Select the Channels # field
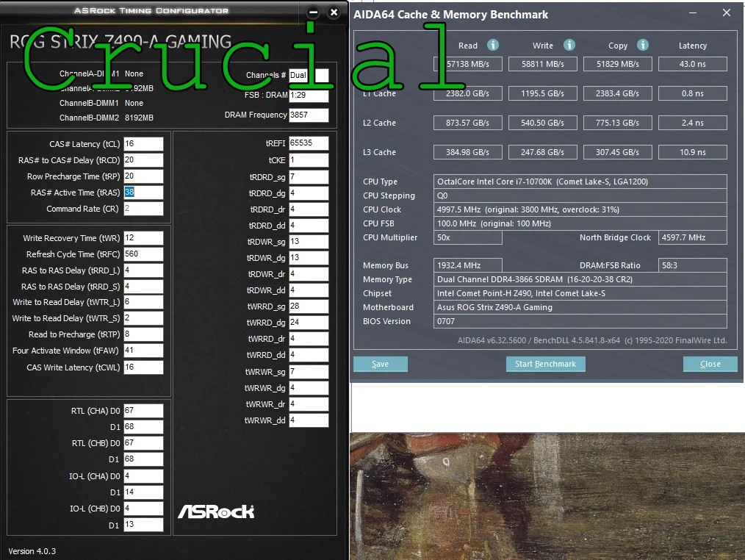Screen dimensions: 745x560 pos(309,75)
